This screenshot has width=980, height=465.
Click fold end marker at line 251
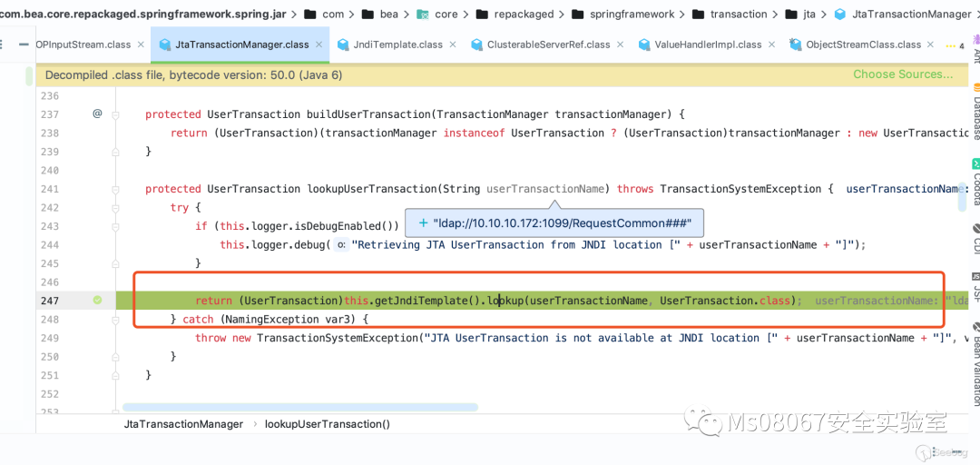pos(115,375)
